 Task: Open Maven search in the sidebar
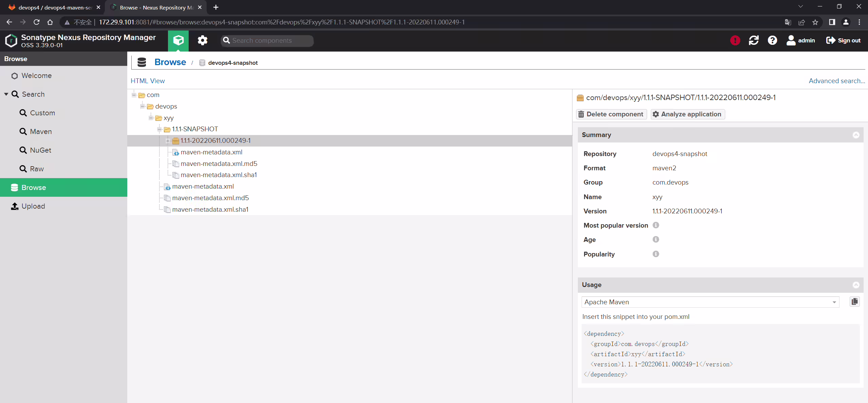[63, 132]
